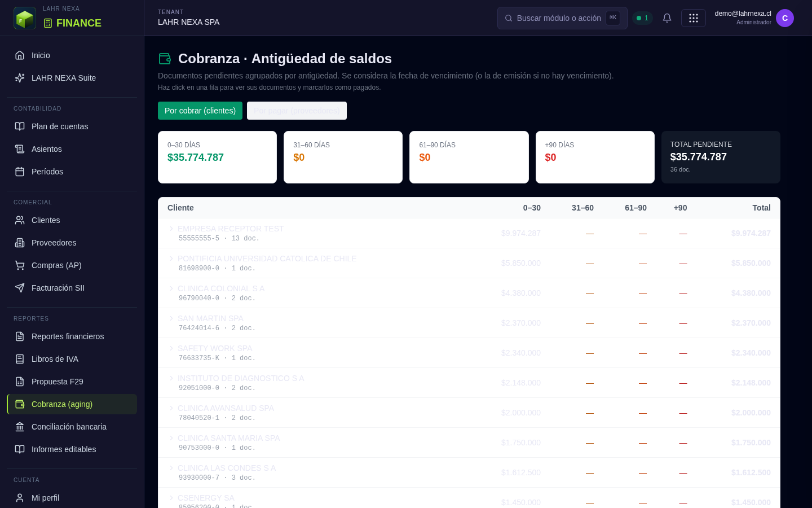Expand the EMPRESA RECEPTOR TEST row
The image size is (812, 508).
pyautogui.click(x=469, y=233)
